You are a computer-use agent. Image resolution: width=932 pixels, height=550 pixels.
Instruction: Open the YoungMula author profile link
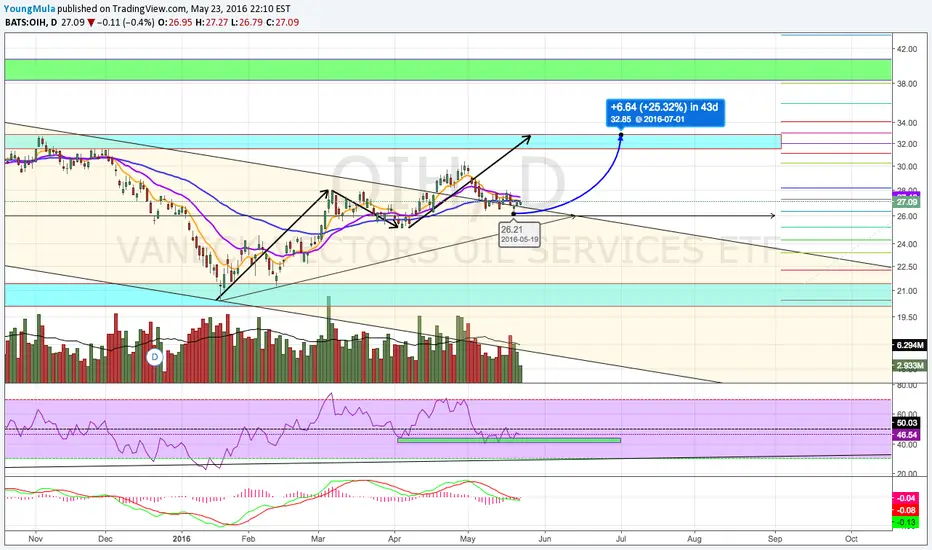pos(29,9)
